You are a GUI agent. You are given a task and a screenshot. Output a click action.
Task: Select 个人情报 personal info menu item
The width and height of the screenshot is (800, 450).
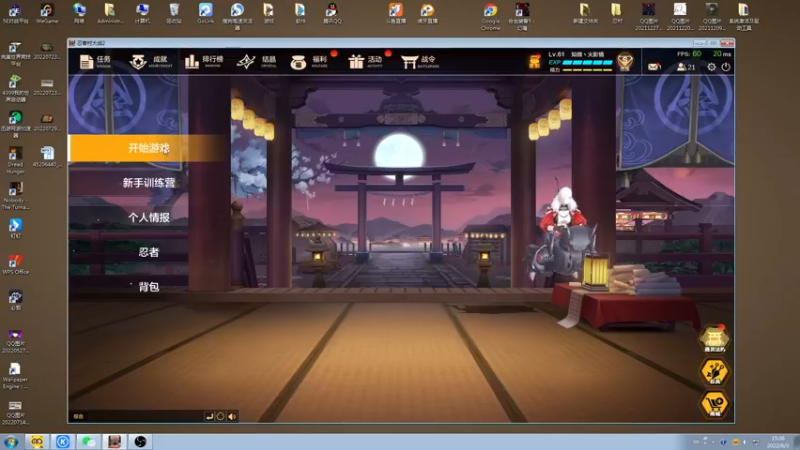148,217
